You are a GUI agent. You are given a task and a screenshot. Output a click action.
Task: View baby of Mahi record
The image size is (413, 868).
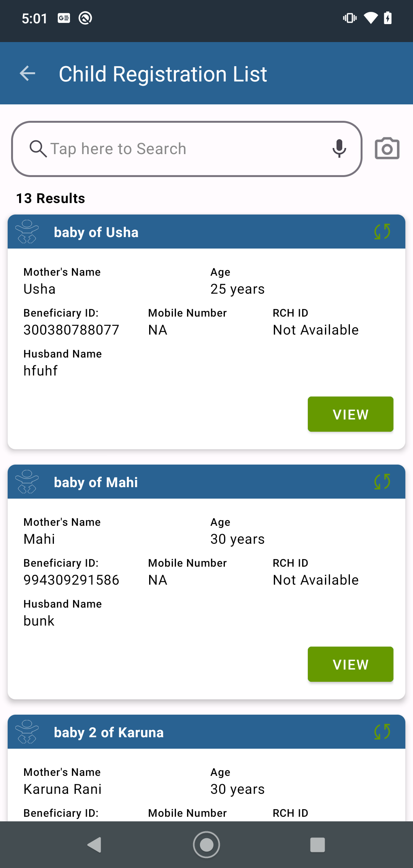coord(351,664)
